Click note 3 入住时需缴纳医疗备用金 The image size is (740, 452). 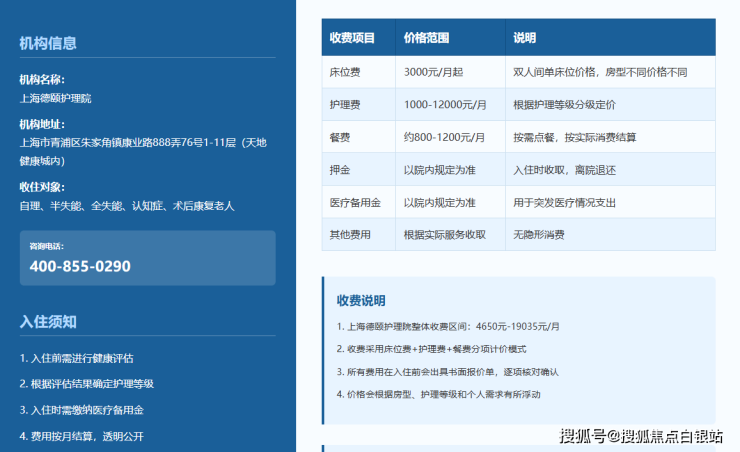(81, 410)
